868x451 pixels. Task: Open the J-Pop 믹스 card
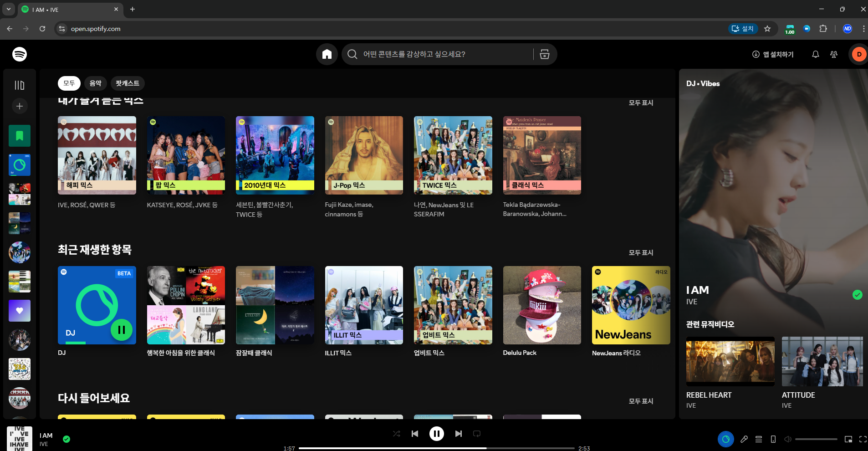[x=364, y=155]
